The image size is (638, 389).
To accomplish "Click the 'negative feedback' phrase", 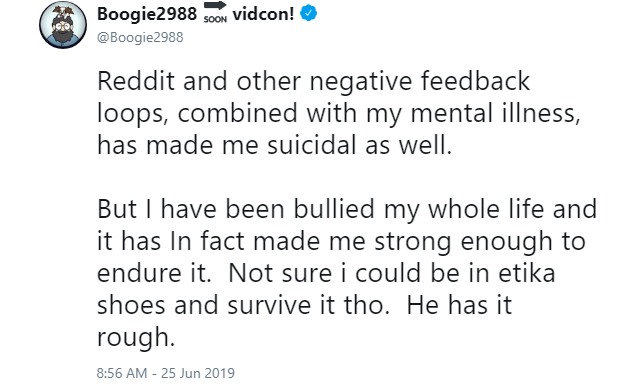I will [x=420, y=81].
